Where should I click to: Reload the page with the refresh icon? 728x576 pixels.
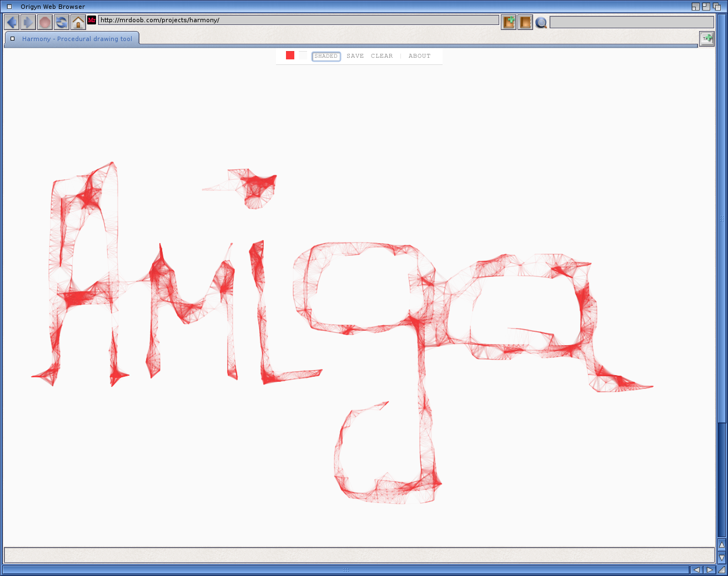click(x=62, y=22)
